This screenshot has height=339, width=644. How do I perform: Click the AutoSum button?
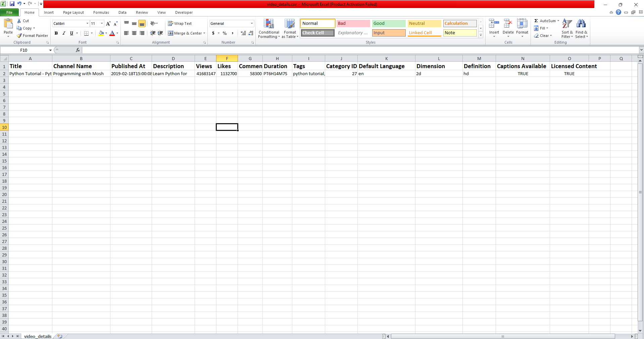pyautogui.click(x=545, y=21)
